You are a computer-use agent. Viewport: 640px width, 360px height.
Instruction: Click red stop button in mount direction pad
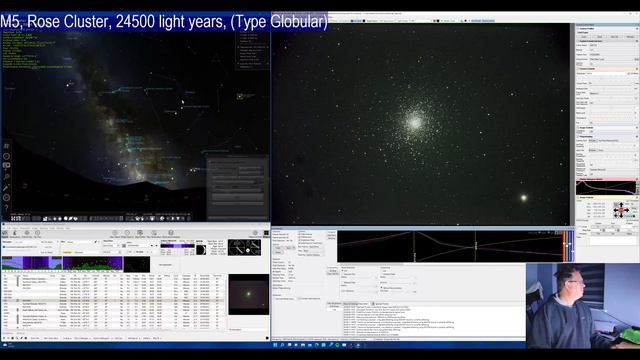click(621, 210)
